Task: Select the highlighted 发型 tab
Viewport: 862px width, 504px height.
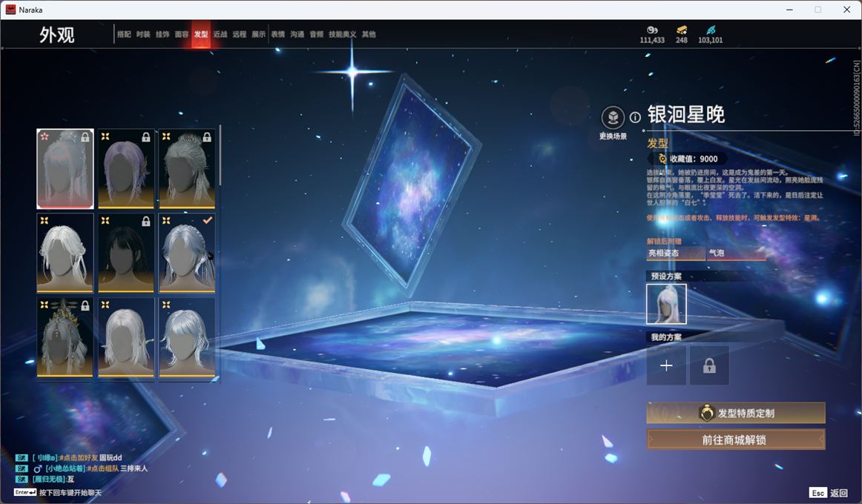Action: (x=200, y=34)
